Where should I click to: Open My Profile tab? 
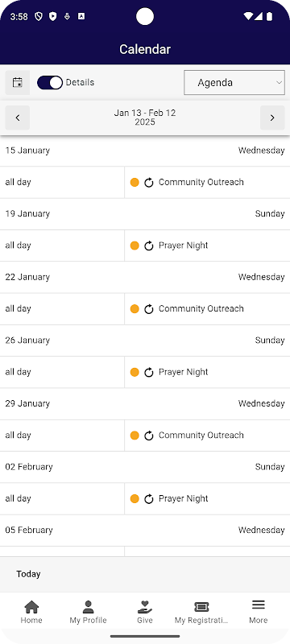(89, 612)
